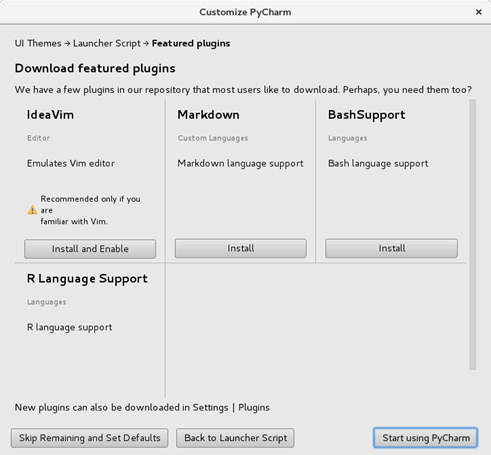
Task: Install the BashSupport plugin
Action: click(391, 248)
